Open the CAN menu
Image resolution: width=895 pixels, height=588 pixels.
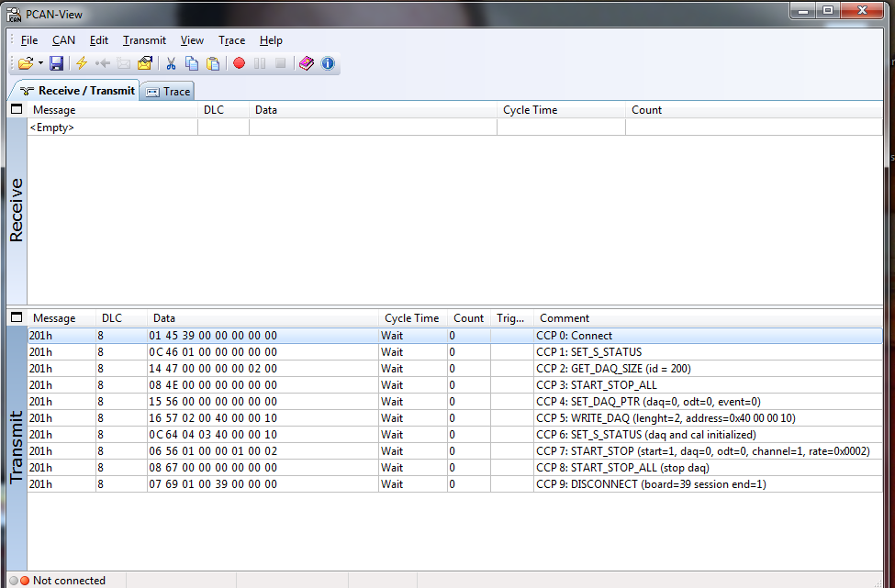click(x=63, y=40)
